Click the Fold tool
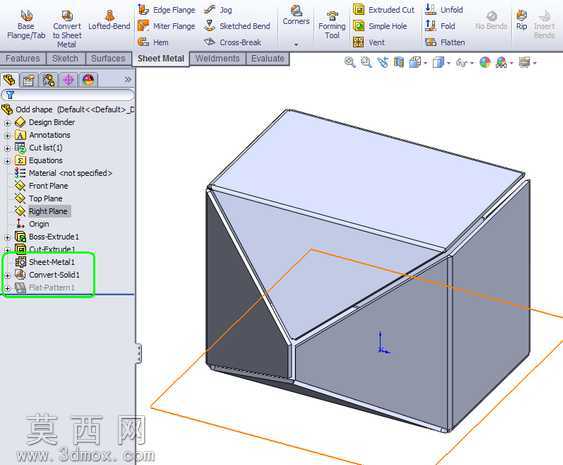This screenshot has height=465, width=563. [x=440, y=26]
